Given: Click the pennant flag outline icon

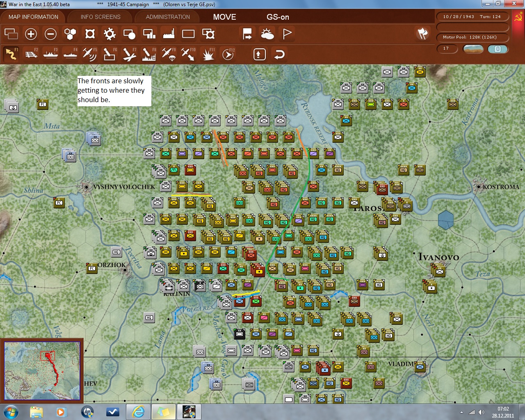Looking at the screenshot, I should [x=287, y=34].
